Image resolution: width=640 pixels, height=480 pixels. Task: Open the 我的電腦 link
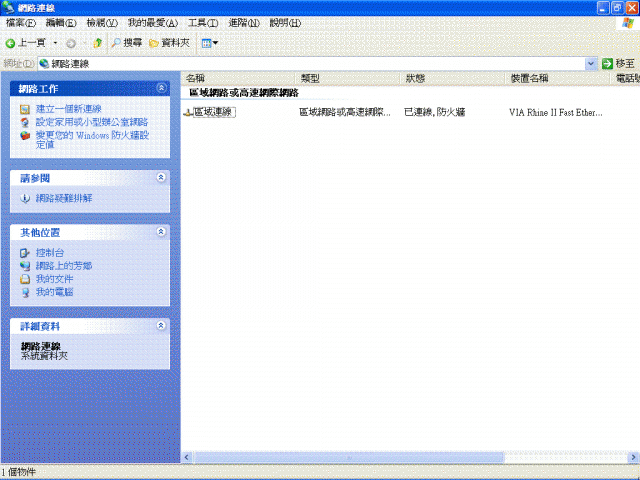[54, 292]
